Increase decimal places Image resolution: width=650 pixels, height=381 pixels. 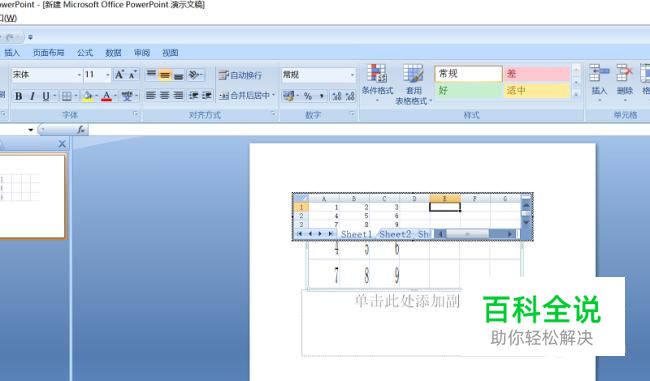pyautogui.click(x=337, y=96)
